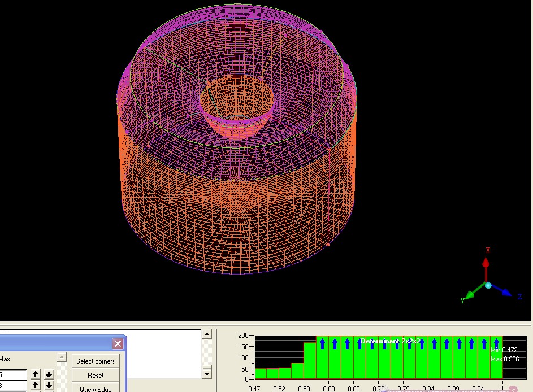Viewport: 533px width, 392px height.
Task: Click the message window scroll up arrow
Action: pos(207,335)
